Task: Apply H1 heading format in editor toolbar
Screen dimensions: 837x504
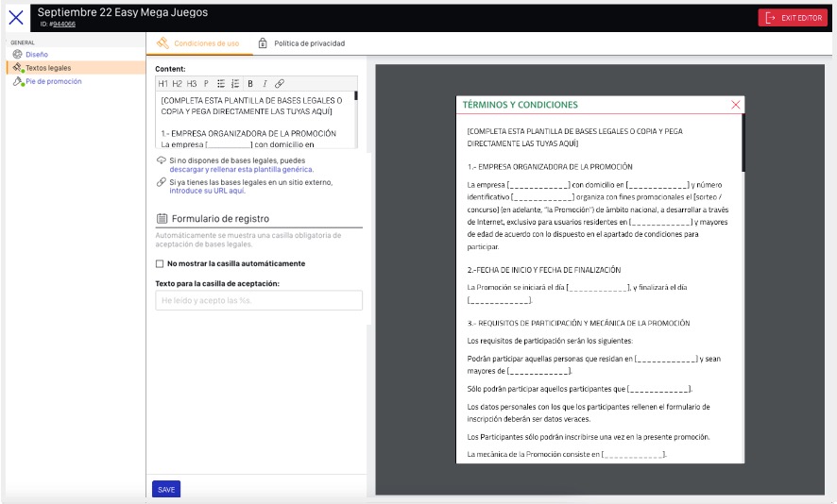Action: pyautogui.click(x=162, y=83)
